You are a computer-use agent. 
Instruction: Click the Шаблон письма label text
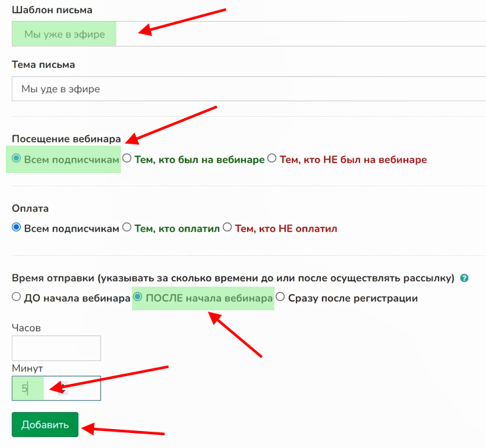[52, 10]
